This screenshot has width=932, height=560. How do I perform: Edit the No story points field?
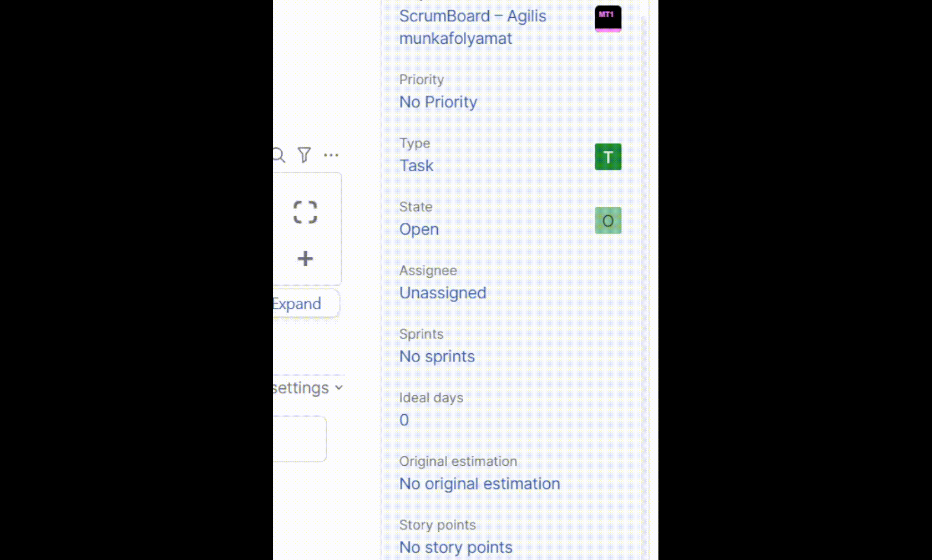pyautogui.click(x=456, y=548)
